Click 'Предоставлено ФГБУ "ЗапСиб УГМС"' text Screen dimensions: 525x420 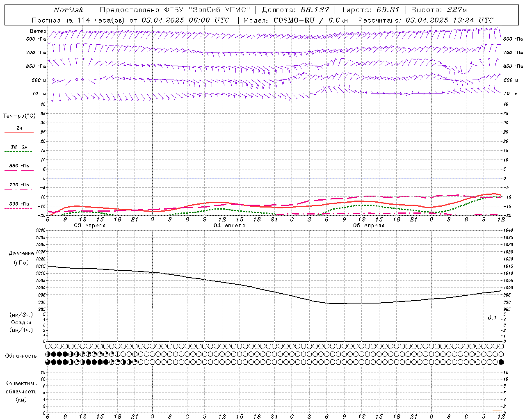coord(175,10)
